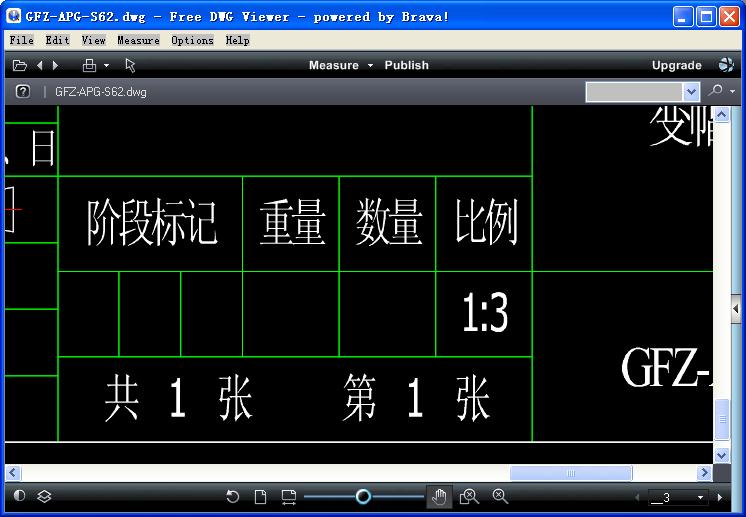The width and height of the screenshot is (746, 517).
Task: Click the Publish button
Action: (x=406, y=65)
